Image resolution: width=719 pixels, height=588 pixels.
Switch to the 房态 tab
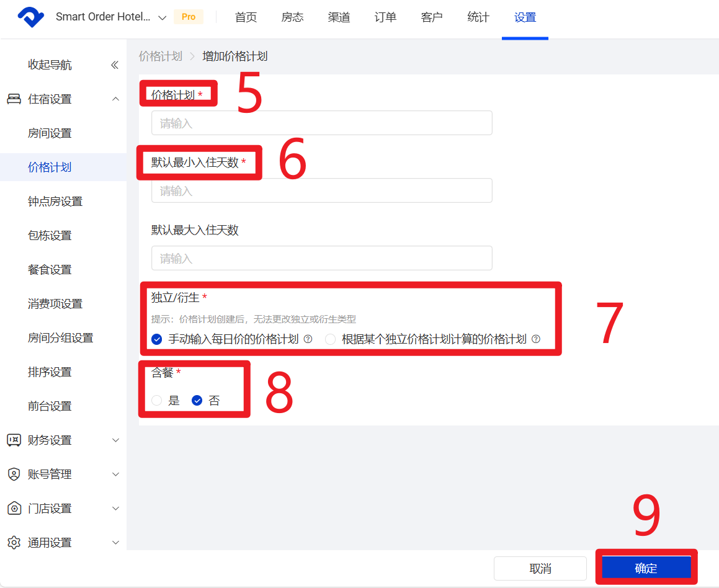coord(292,17)
